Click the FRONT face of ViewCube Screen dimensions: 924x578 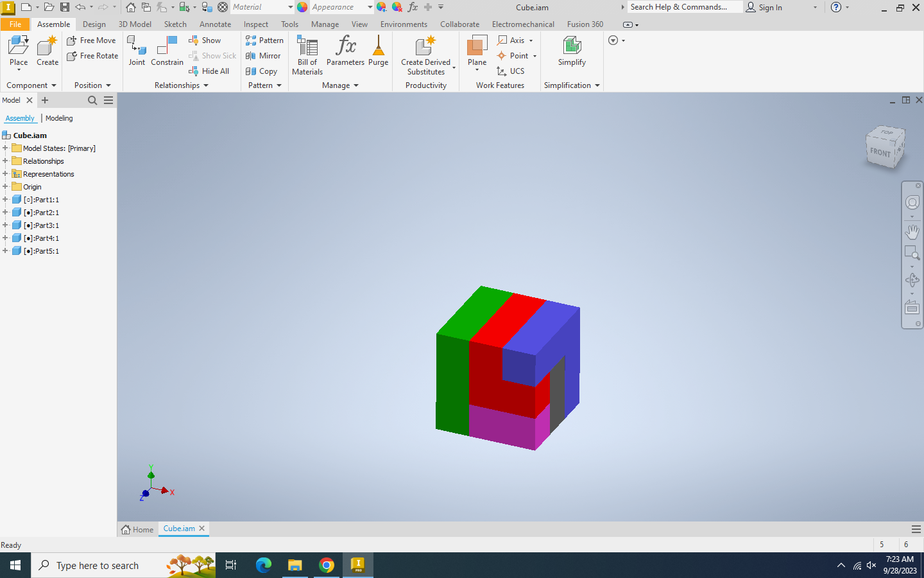pyautogui.click(x=880, y=153)
